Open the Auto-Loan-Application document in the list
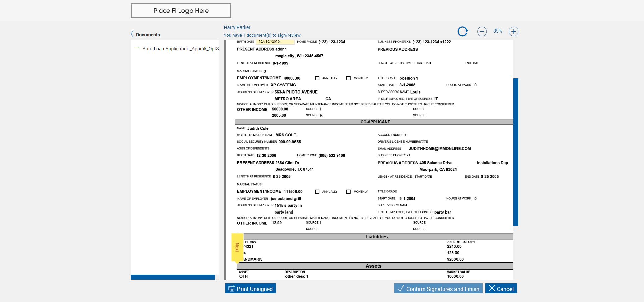 pos(180,49)
